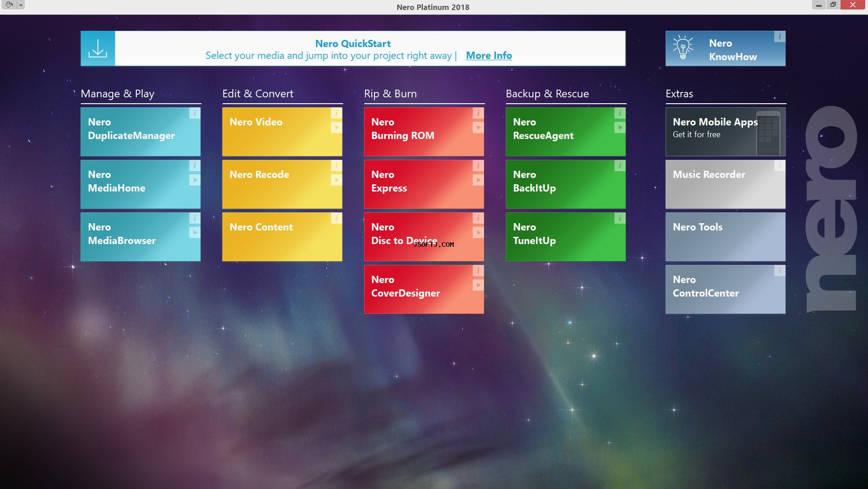868x489 pixels.
Task: Click the Rip & Burn category heading
Action: click(x=390, y=94)
